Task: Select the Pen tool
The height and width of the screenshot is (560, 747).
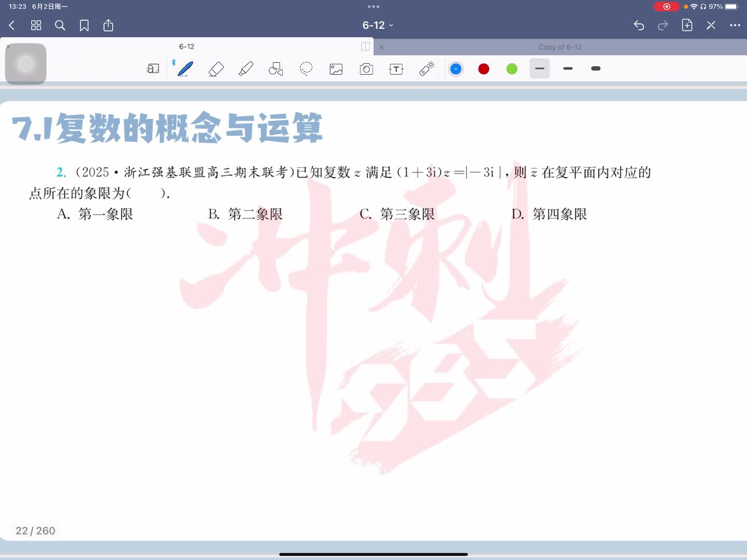Action: tap(185, 69)
